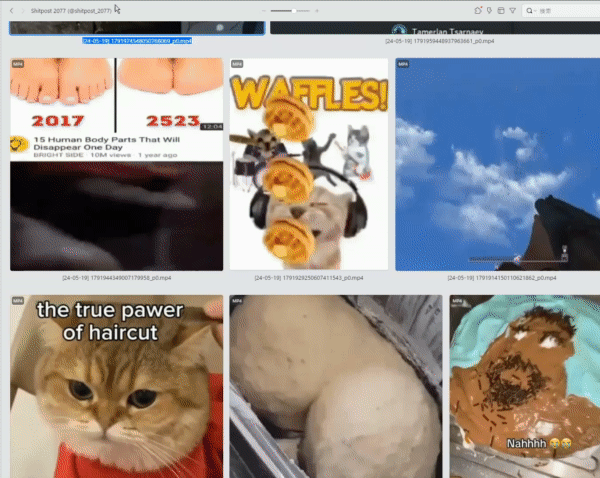Open the blue sky gun video thumbnail
Image resolution: width=600 pixels, height=478 pixels.
tap(497, 165)
